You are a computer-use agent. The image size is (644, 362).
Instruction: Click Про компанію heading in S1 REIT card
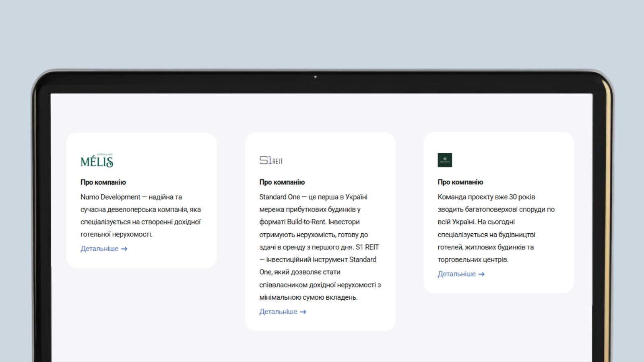tap(282, 182)
